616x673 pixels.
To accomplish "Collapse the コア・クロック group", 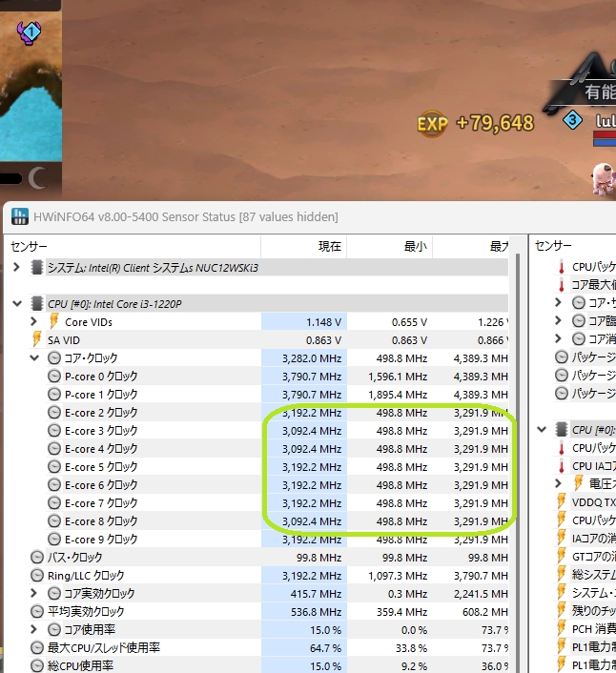I will pos(34,358).
